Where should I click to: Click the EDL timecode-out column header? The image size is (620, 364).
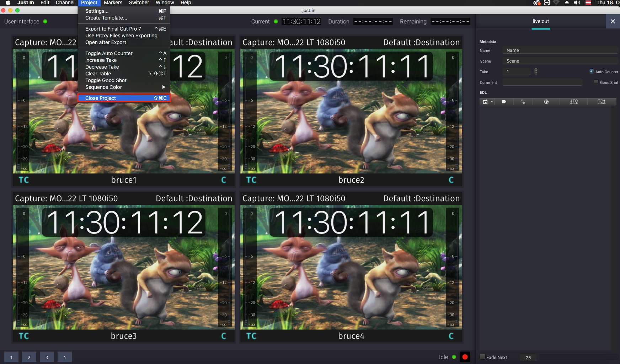click(602, 101)
